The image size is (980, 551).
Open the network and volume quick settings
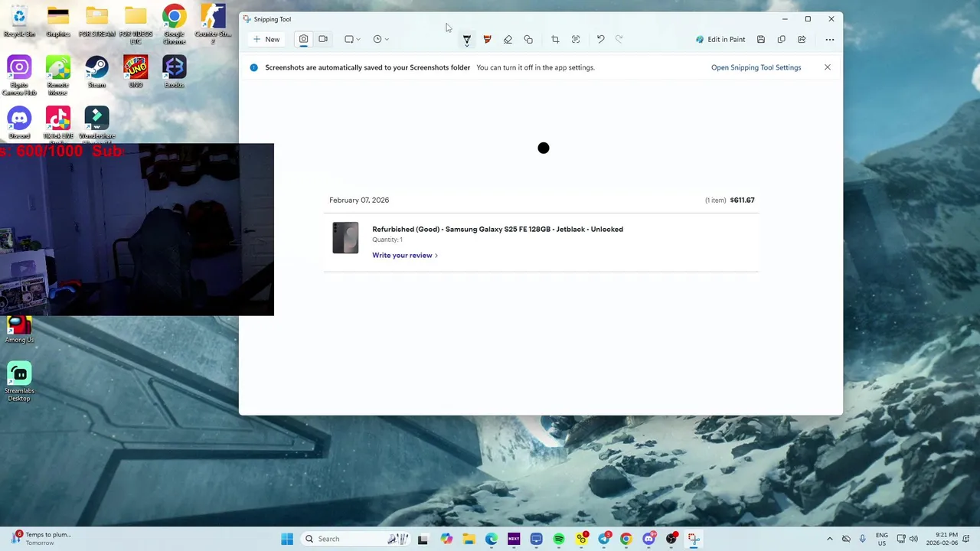[x=907, y=539]
